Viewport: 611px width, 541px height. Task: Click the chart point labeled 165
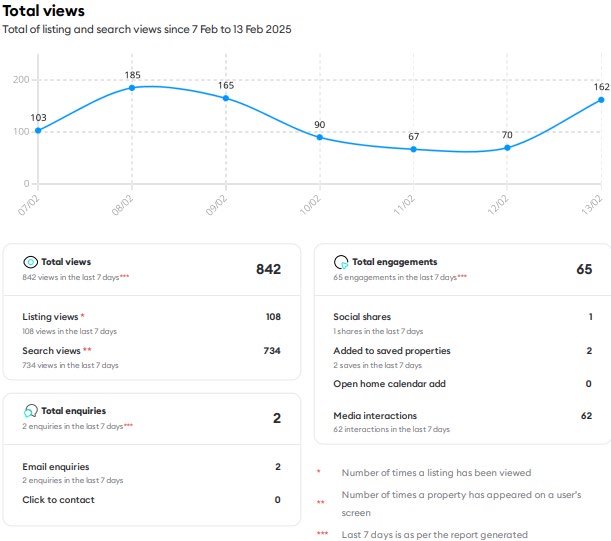pos(226,98)
